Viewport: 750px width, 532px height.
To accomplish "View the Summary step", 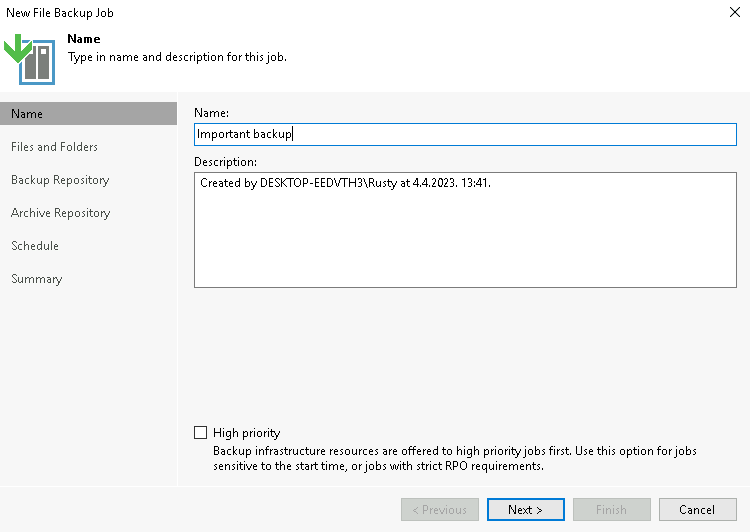I will coord(37,279).
